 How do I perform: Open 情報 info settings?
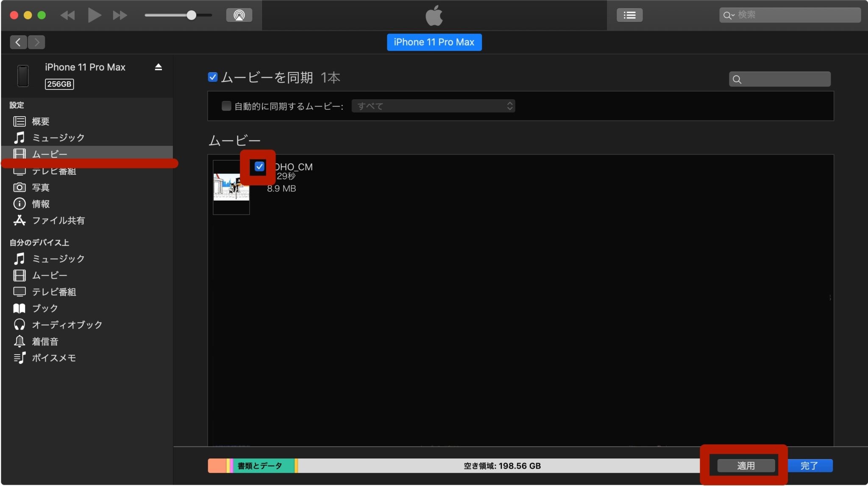point(87,204)
